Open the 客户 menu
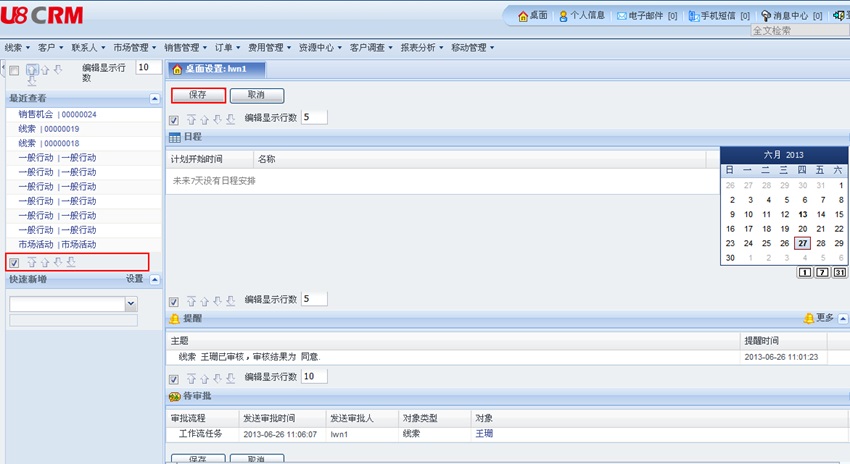The image size is (850, 464). click(50, 48)
